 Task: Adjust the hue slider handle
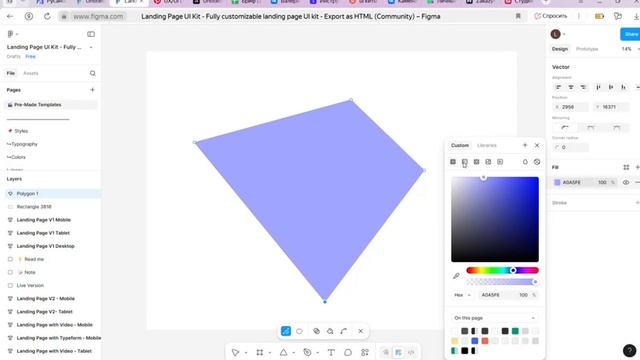tap(513, 270)
